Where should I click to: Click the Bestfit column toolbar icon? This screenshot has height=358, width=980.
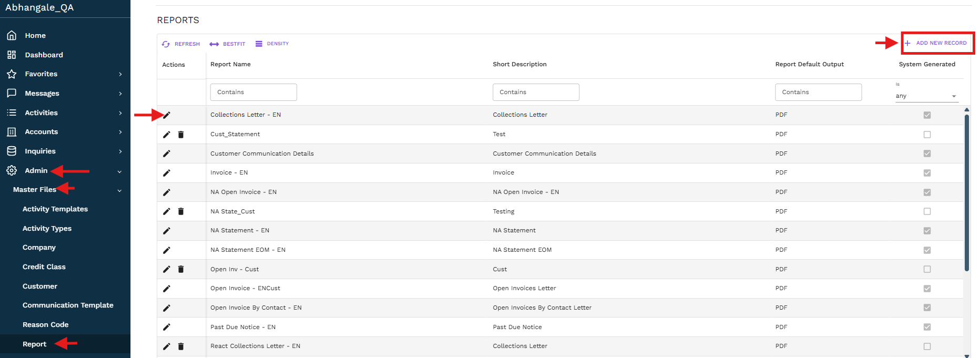214,44
